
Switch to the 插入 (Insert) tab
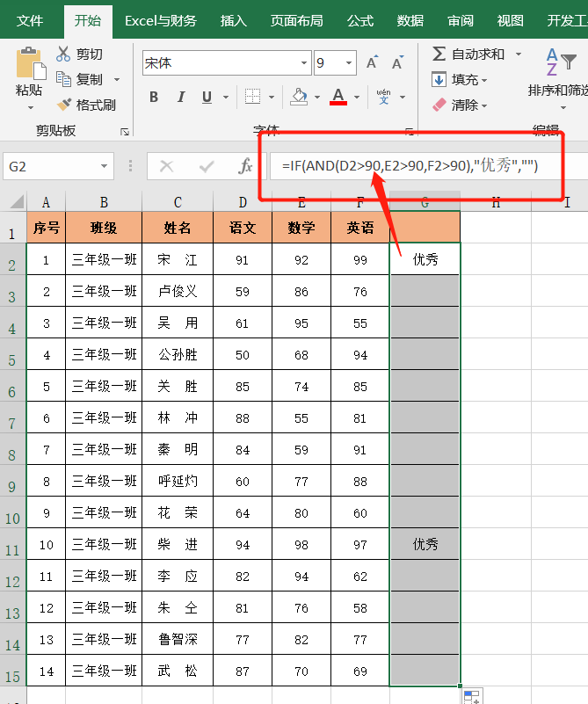tap(233, 20)
